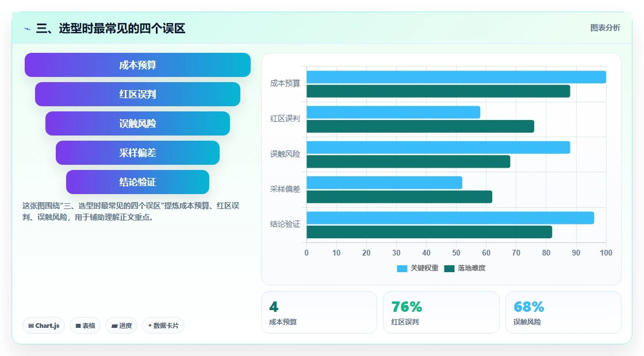
Task: Click the 关键权重 legend label
Action: coord(424,268)
